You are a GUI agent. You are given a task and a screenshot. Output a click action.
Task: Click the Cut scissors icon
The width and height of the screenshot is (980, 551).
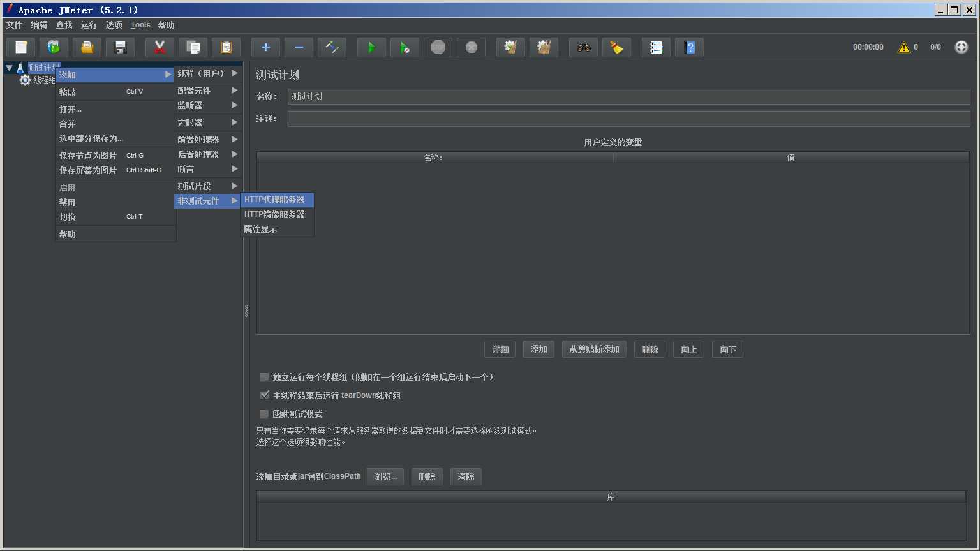pos(160,47)
